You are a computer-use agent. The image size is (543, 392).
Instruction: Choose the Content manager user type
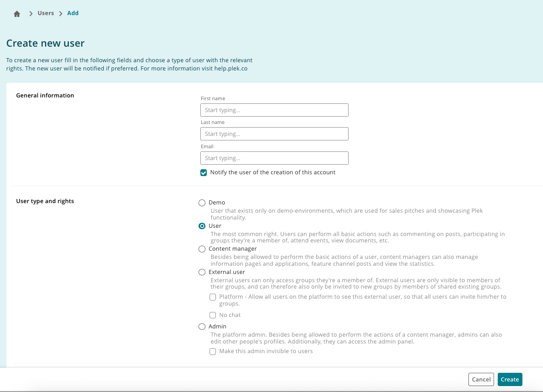[202, 249]
